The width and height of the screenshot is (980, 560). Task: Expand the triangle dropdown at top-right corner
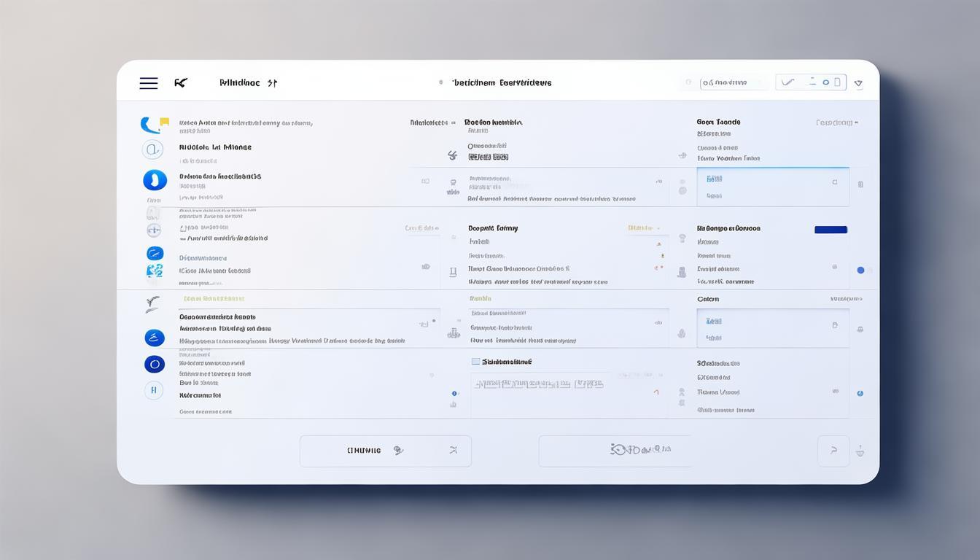(x=858, y=84)
